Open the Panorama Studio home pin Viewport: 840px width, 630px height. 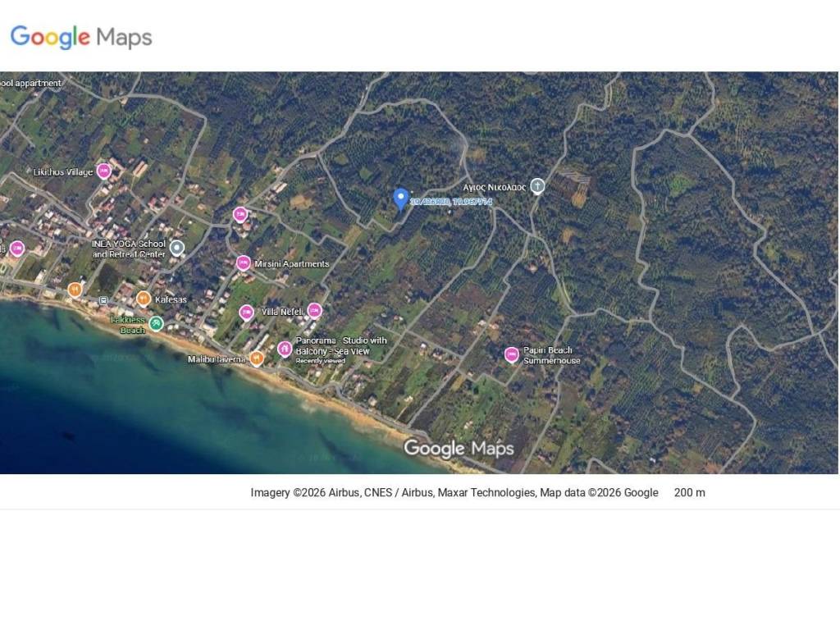[x=285, y=349]
